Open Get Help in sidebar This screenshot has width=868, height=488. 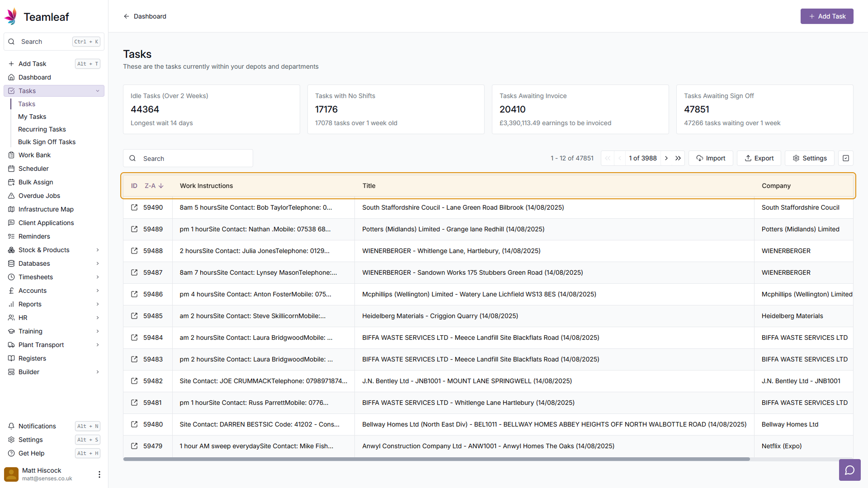[54, 453]
